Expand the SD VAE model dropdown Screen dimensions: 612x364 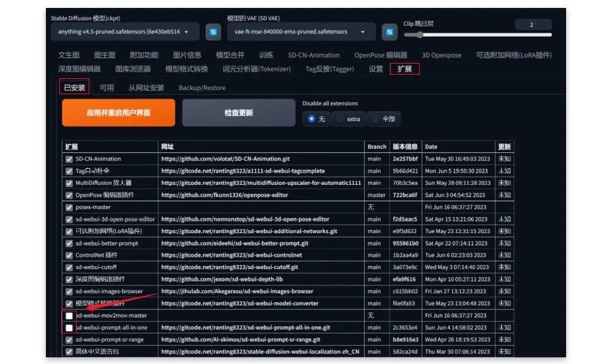pyautogui.click(x=300, y=32)
